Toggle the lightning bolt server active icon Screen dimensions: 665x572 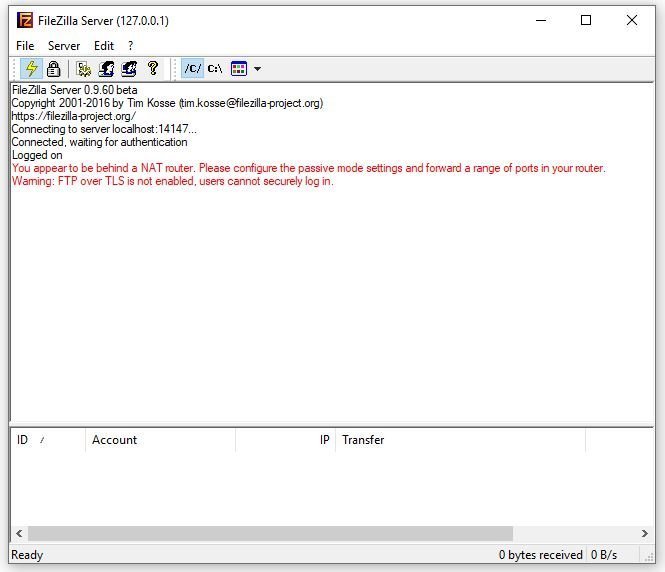(x=31, y=69)
